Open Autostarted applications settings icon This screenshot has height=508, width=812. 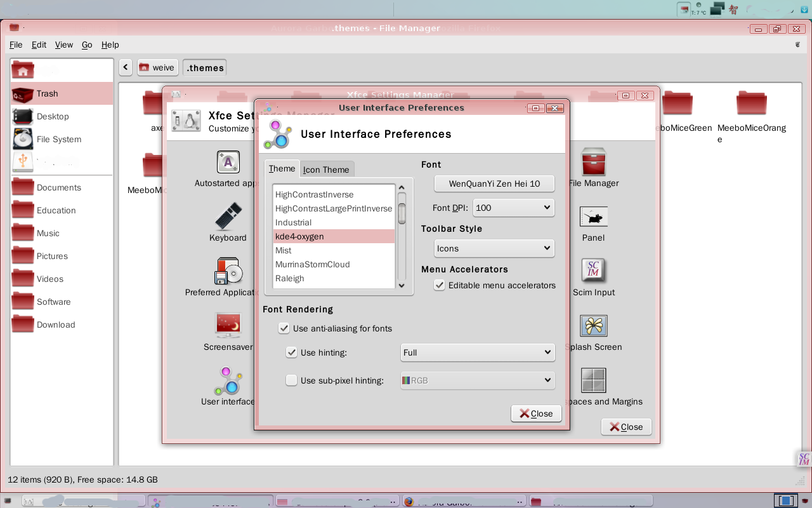228,162
